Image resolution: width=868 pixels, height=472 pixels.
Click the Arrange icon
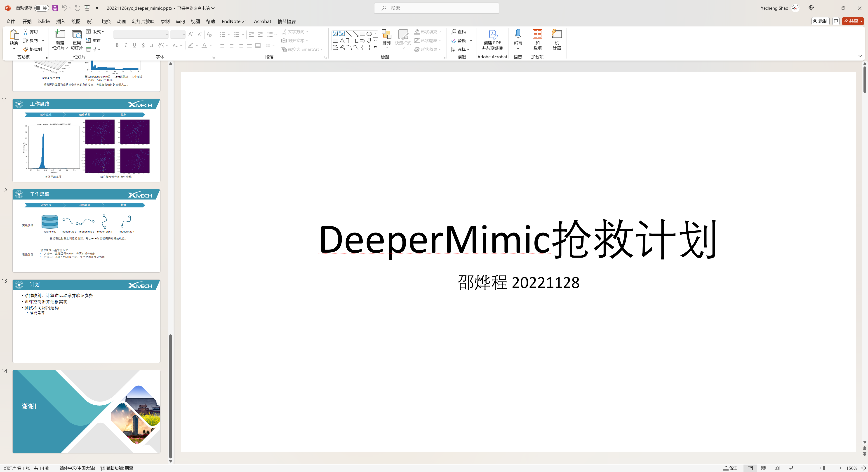(386, 34)
